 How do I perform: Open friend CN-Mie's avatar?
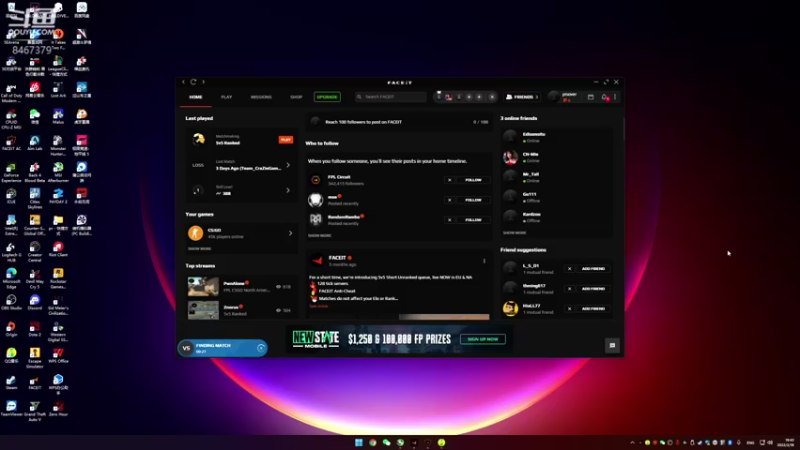click(510, 157)
